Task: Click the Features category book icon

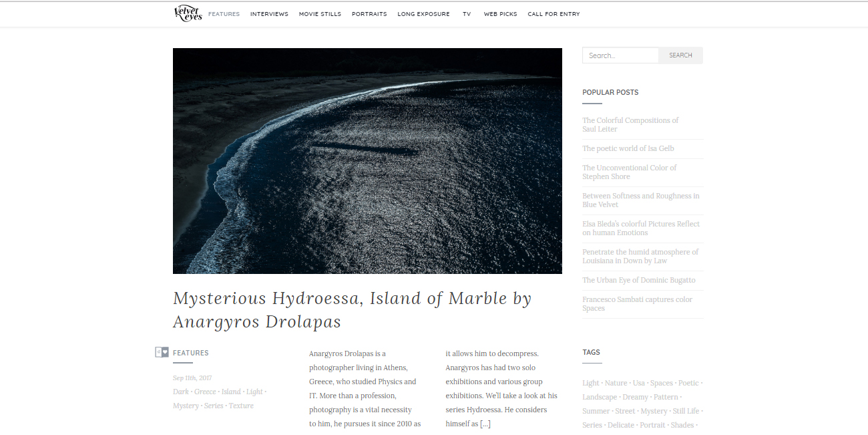Action: click(x=162, y=352)
